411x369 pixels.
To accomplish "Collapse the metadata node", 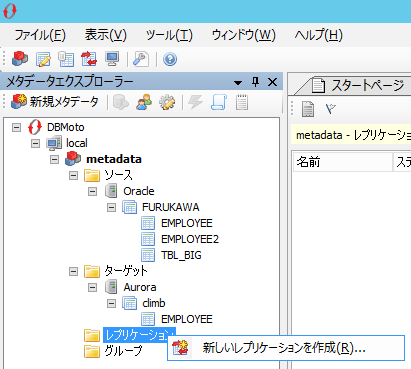I will 54,159.
